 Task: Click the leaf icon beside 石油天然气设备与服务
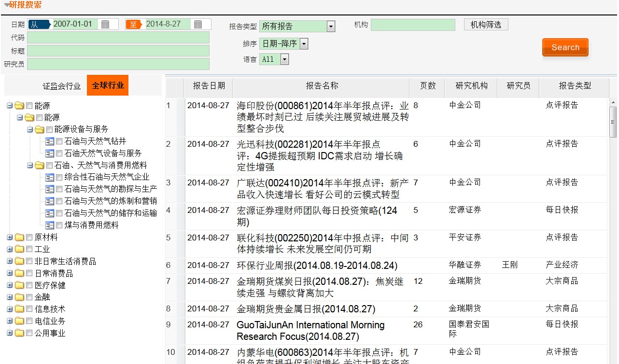click(50, 153)
